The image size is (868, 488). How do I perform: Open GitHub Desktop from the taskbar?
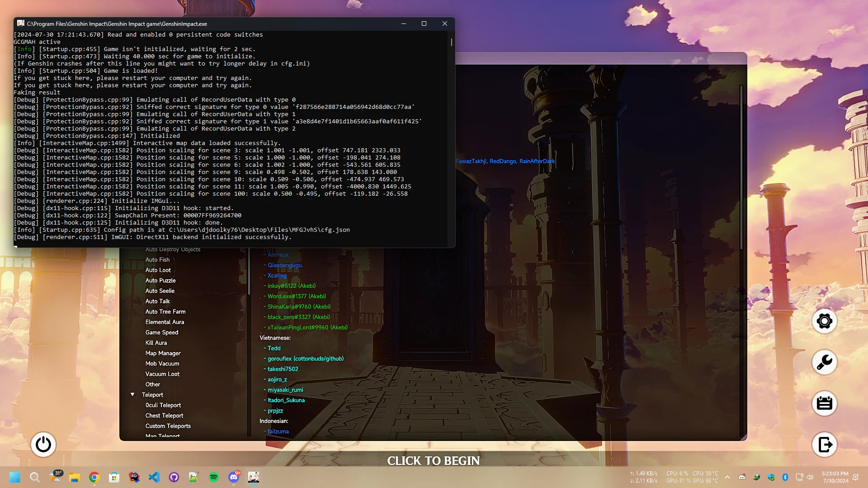[174, 477]
